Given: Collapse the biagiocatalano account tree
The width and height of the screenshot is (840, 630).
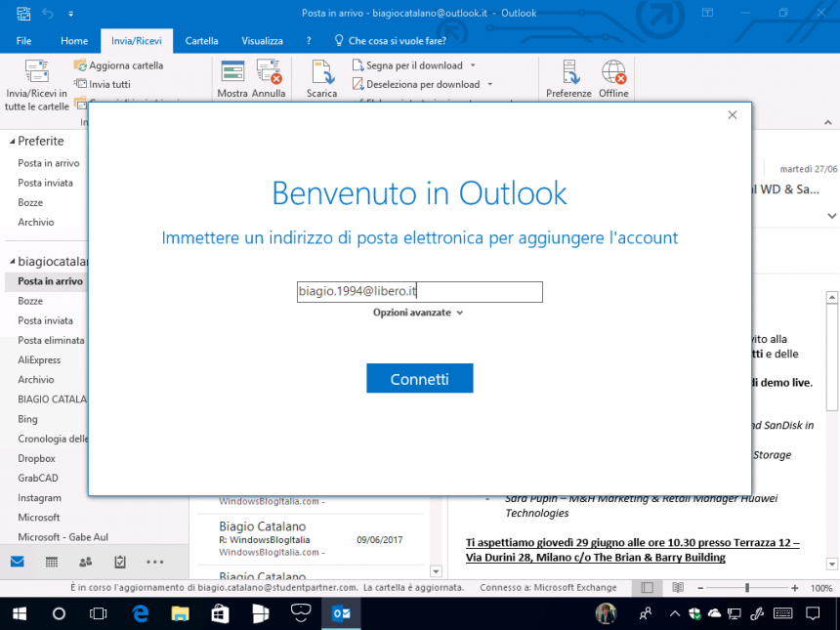Looking at the screenshot, I should [x=13, y=262].
